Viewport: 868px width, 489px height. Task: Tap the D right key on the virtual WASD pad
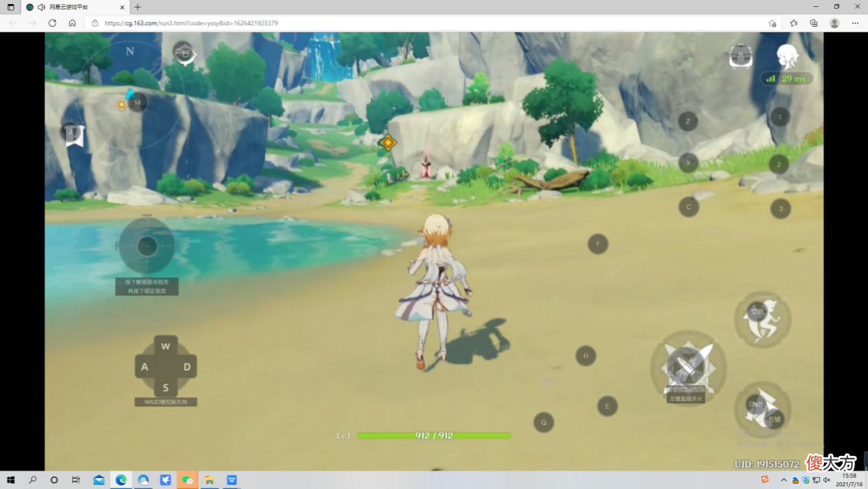[x=187, y=367]
